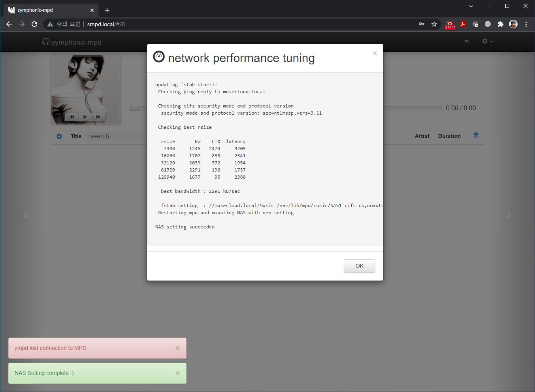Screen dimensions: 535x392
Task: Click the browser forward button
Action: coord(22,24)
